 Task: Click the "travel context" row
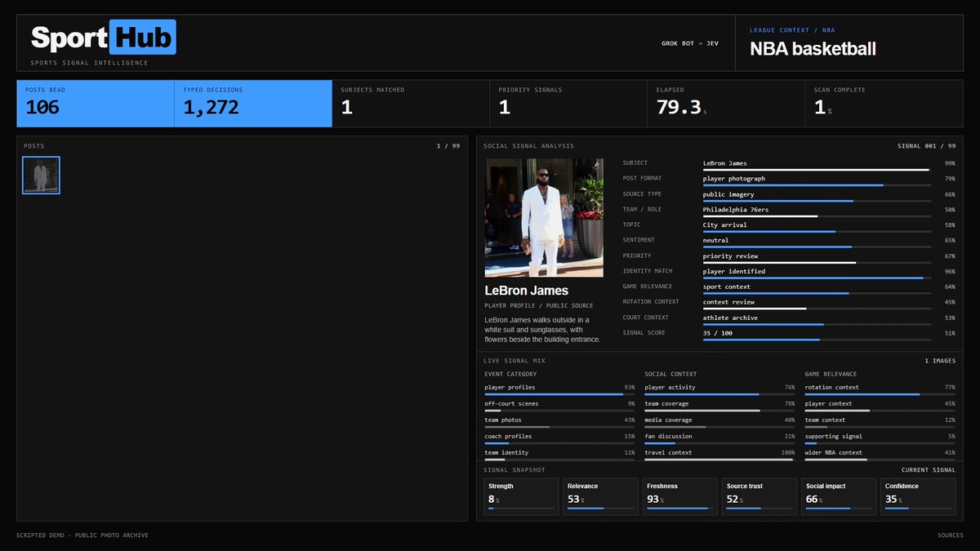click(719, 455)
